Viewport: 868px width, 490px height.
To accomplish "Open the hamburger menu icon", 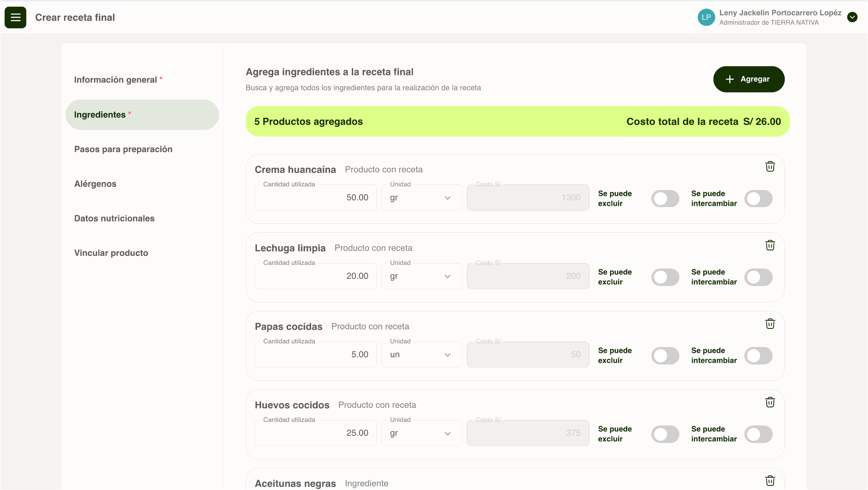I will coord(15,18).
